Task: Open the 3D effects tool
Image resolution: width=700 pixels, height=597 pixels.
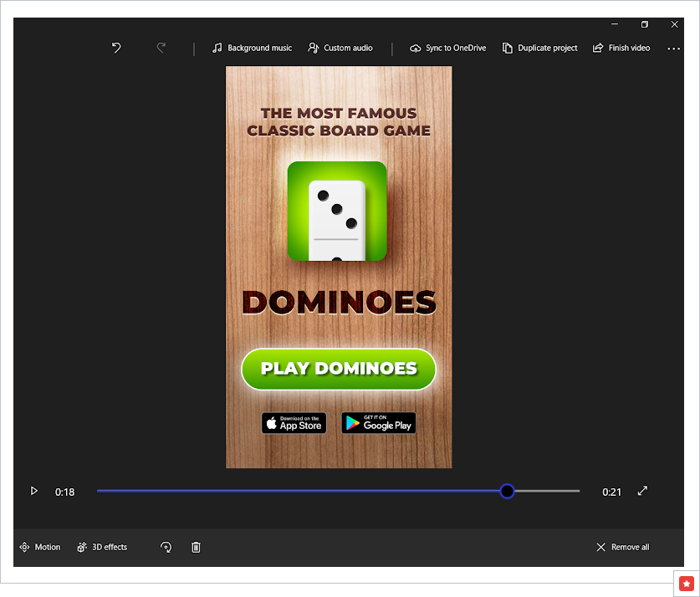Action: [x=102, y=548]
